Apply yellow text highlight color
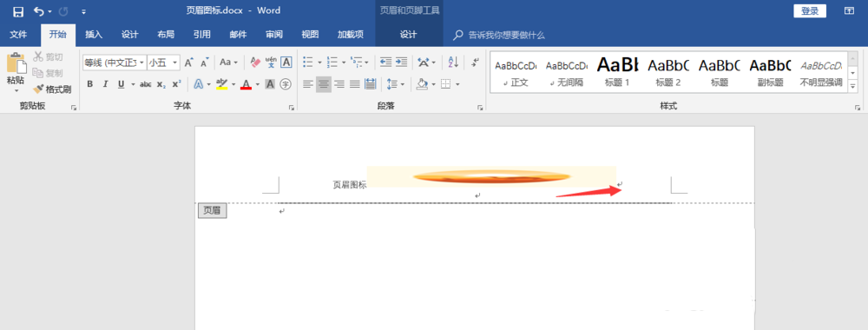Screen dimensions: 868x330 click(x=221, y=84)
